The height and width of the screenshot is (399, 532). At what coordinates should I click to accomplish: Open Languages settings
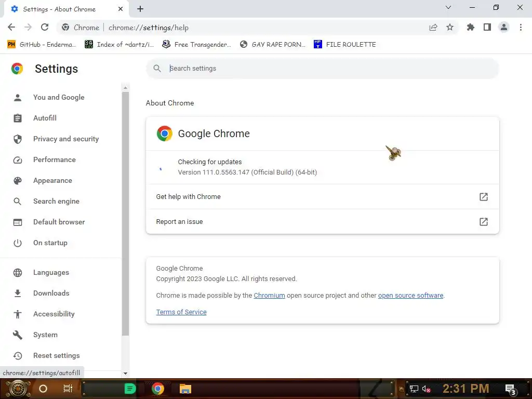(51, 272)
